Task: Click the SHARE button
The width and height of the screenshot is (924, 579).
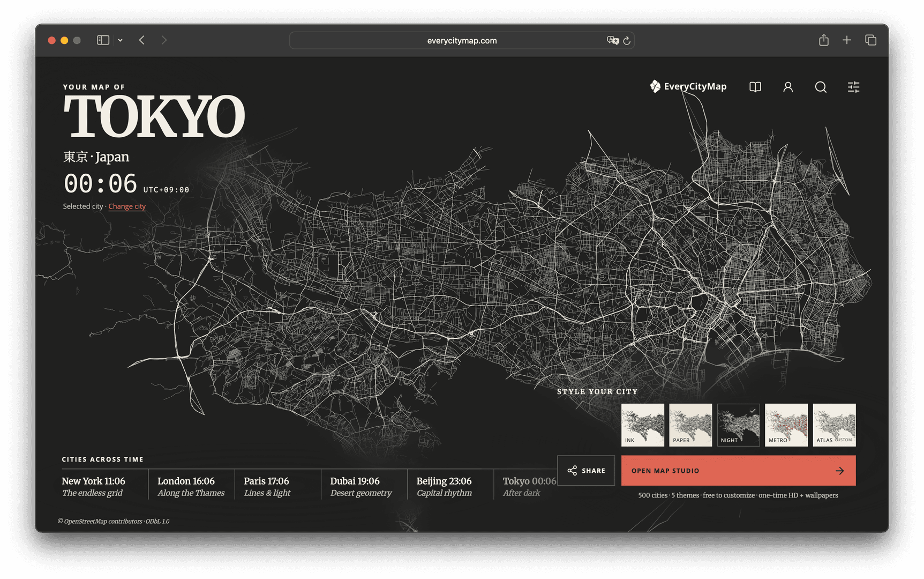Action: 586,471
